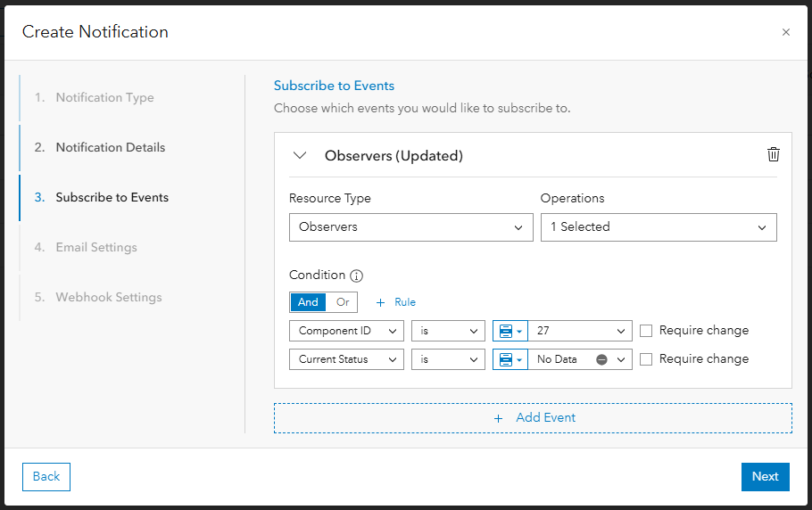Open the Component ID field dropdown
The image size is (812, 510).
(x=346, y=331)
